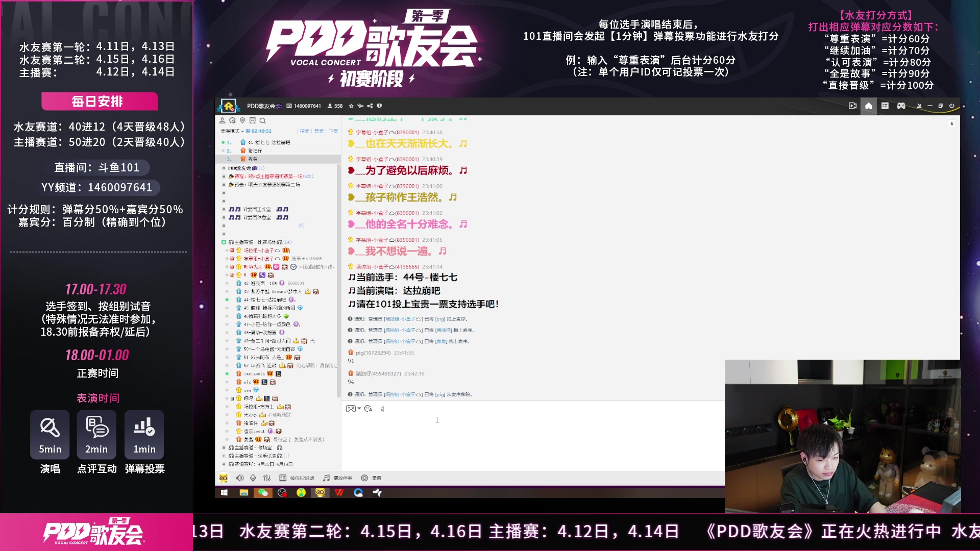The width and height of the screenshot is (980, 551).
Task: Click the 录音 record button
Action: 371,478
